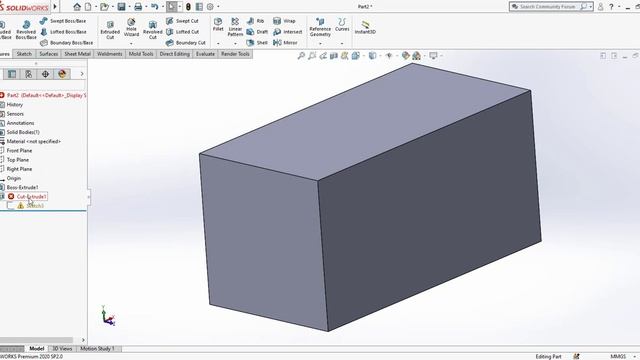Click Zoom to Fit magnifier icon
The width and height of the screenshot is (640, 360).
click(x=301, y=56)
